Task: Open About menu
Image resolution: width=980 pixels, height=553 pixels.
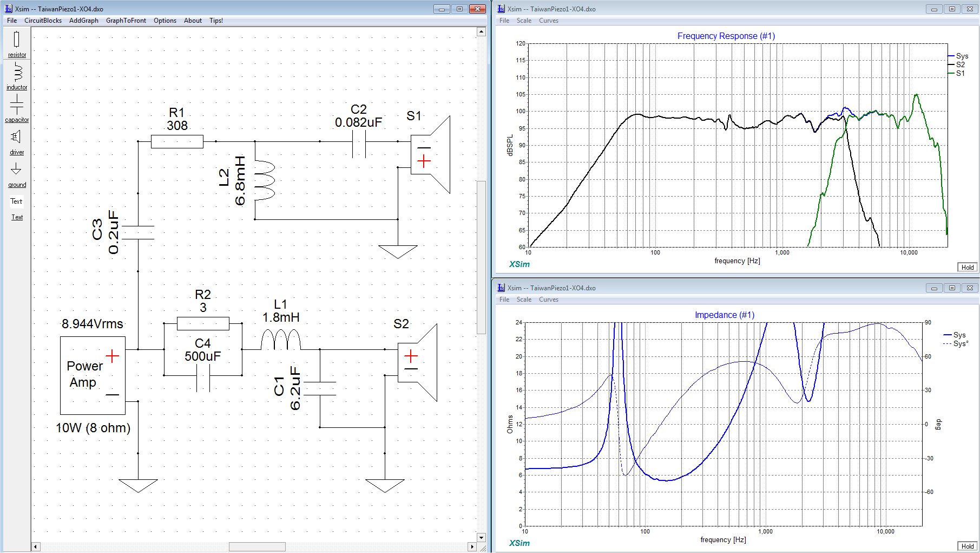Action: click(x=193, y=21)
